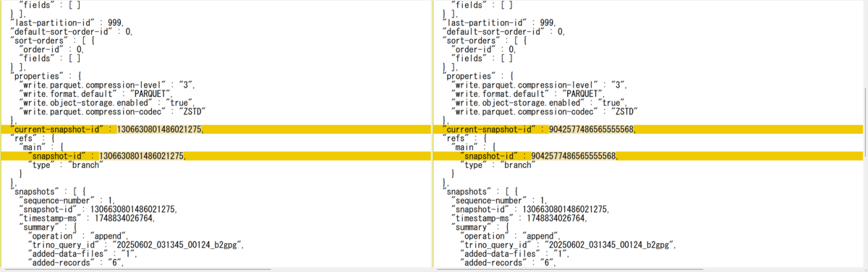Select highlighted "current-snapshot-id" : 1306630801486021275 line
This screenshot has width=868, height=272.
216,129
